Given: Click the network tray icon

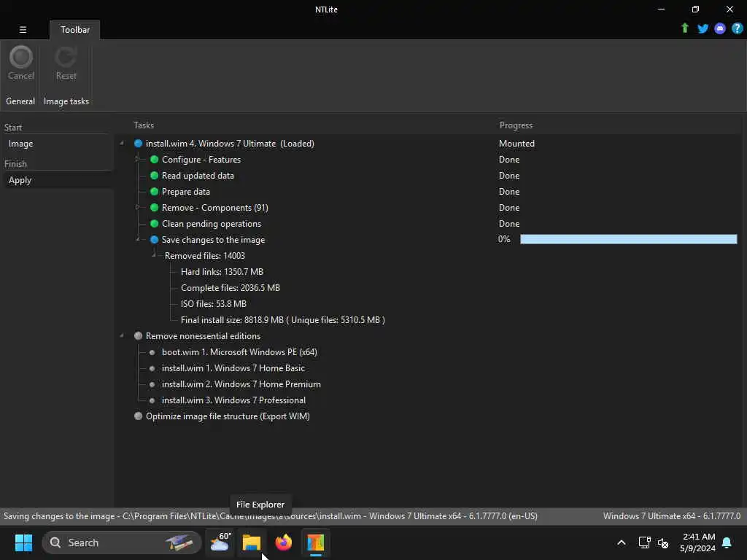Looking at the screenshot, I should tap(644, 542).
